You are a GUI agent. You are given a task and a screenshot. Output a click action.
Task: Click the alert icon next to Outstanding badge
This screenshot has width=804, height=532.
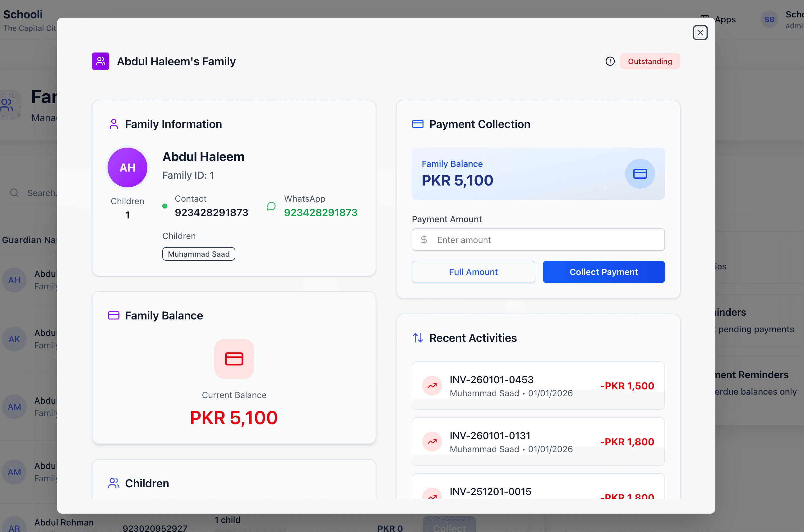pyautogui.click(x=610, y=61)
